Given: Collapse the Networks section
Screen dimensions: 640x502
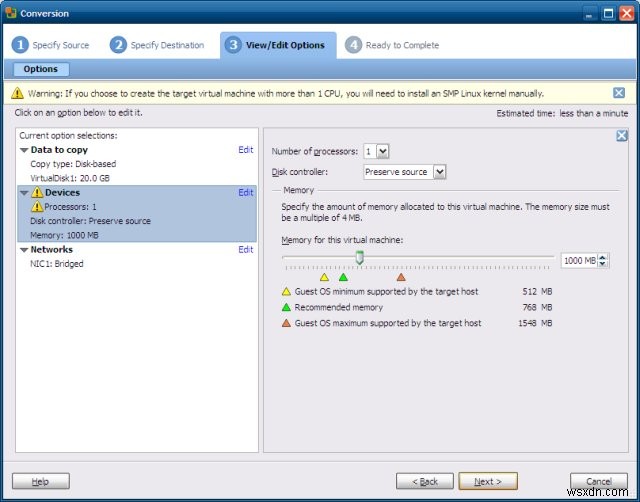Looking at the screenshot, I should (x=24, y=250).
